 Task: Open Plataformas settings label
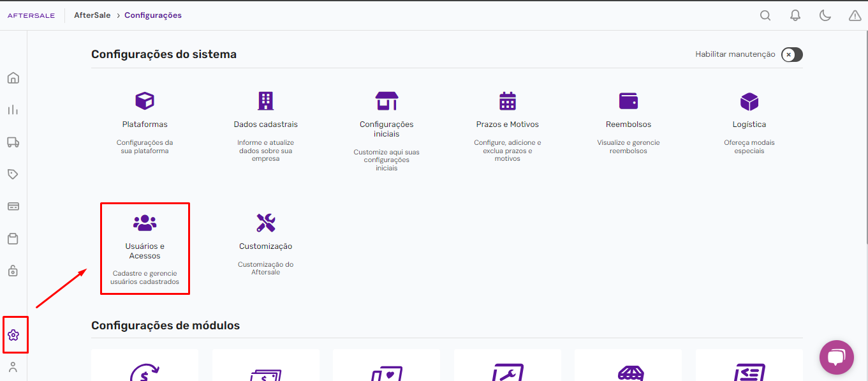coord(145,124)
